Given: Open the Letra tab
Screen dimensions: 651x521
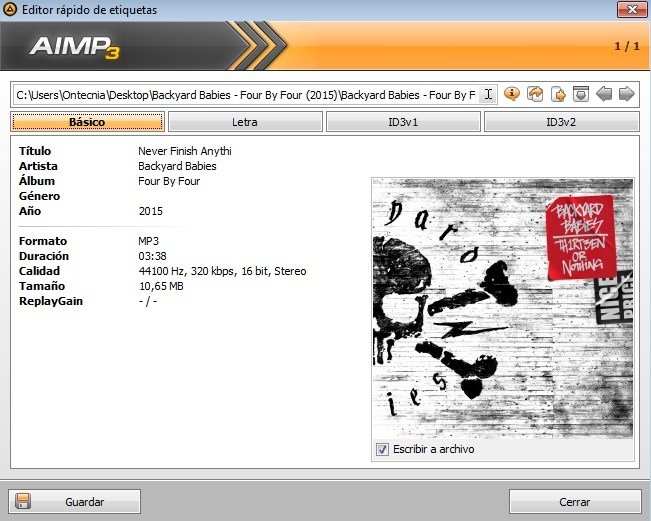Looking at the screenshot, I should coord(245,122).
